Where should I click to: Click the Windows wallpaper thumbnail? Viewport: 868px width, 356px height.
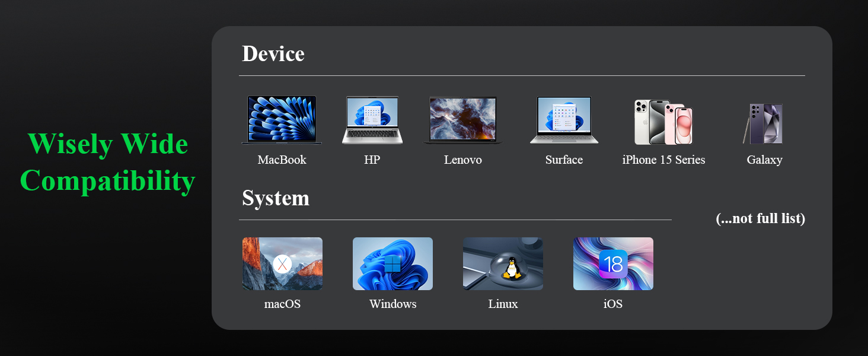point(392,264)
